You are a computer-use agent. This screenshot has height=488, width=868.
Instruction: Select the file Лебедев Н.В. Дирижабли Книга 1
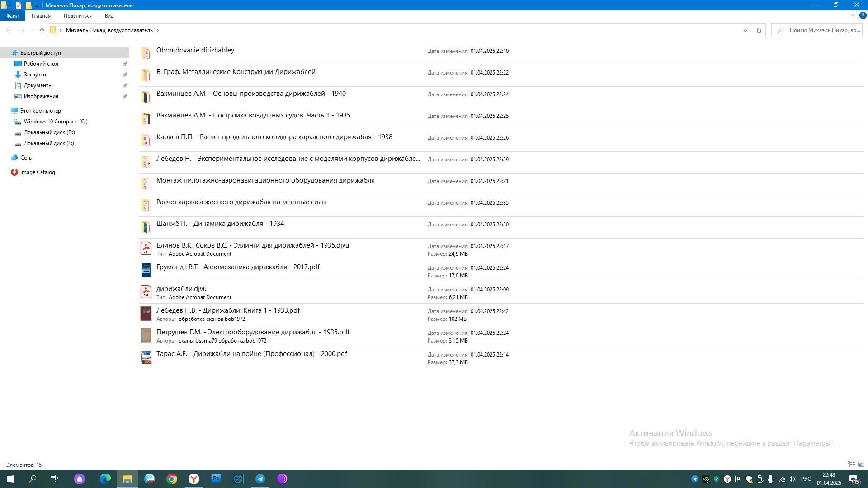pyautogui.click(x=228, y=310)
